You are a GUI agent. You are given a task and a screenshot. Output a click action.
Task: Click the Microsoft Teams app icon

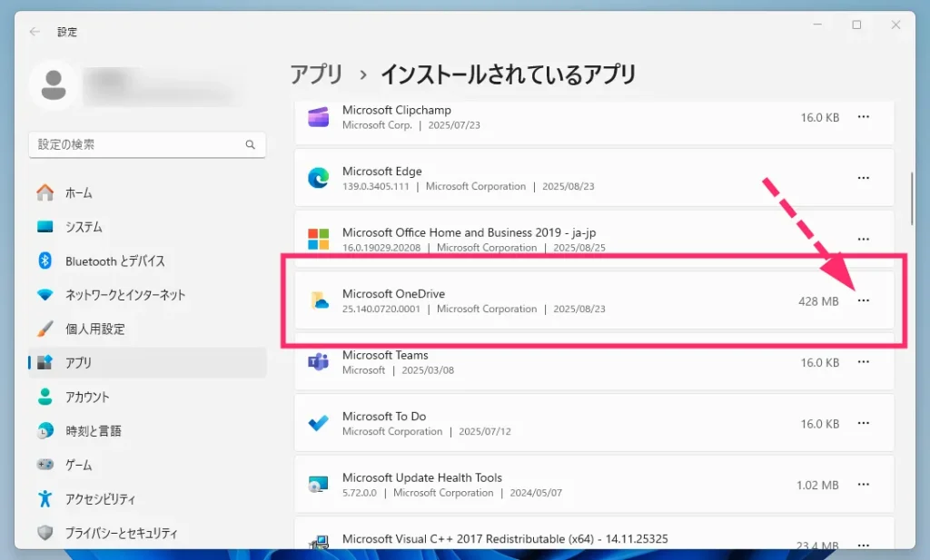click(319, 361)
